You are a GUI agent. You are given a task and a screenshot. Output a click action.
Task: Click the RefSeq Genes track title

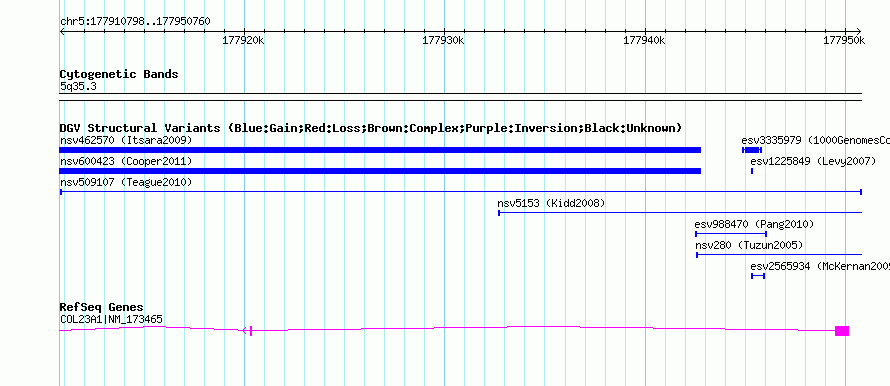coord(102,307)
